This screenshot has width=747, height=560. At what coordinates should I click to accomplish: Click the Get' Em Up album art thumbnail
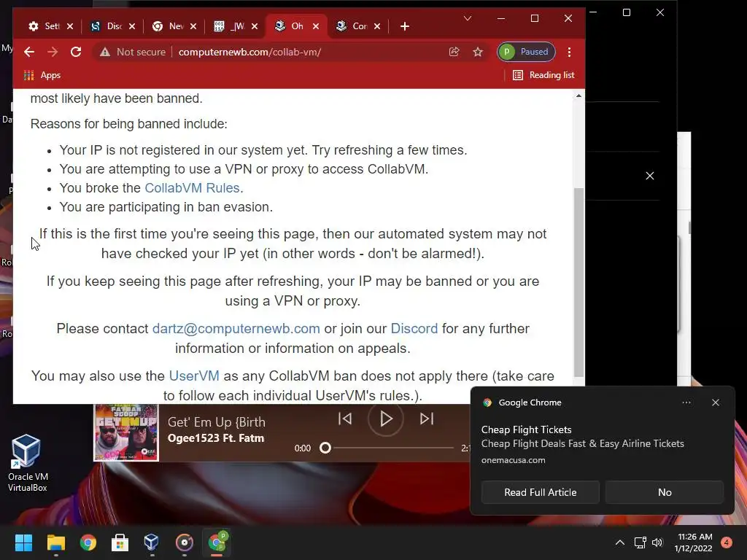126,432
